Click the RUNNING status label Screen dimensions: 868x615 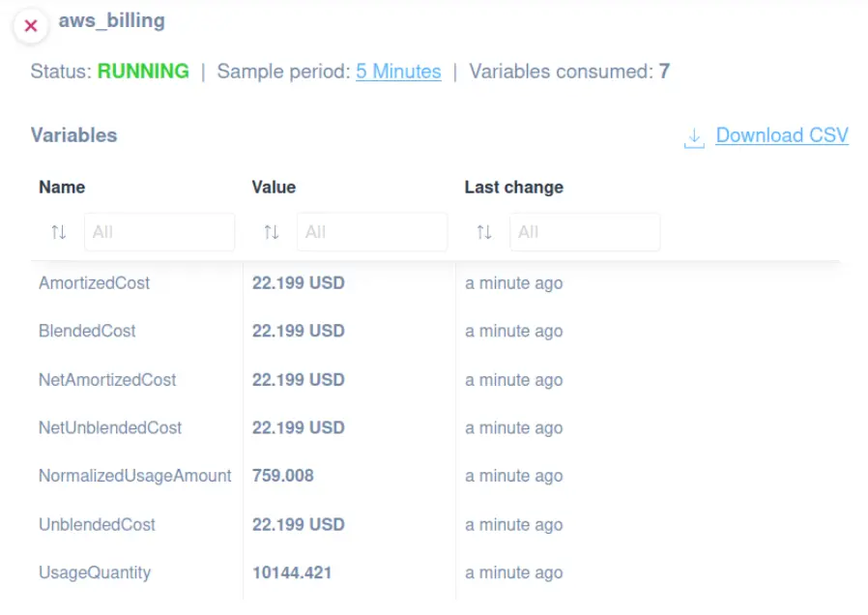(143, 72)
